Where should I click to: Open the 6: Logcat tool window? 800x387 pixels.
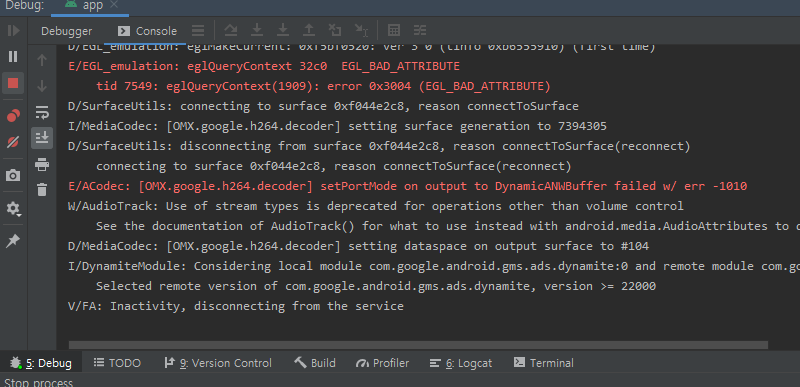pyautogui.click(x=461, y=363)
